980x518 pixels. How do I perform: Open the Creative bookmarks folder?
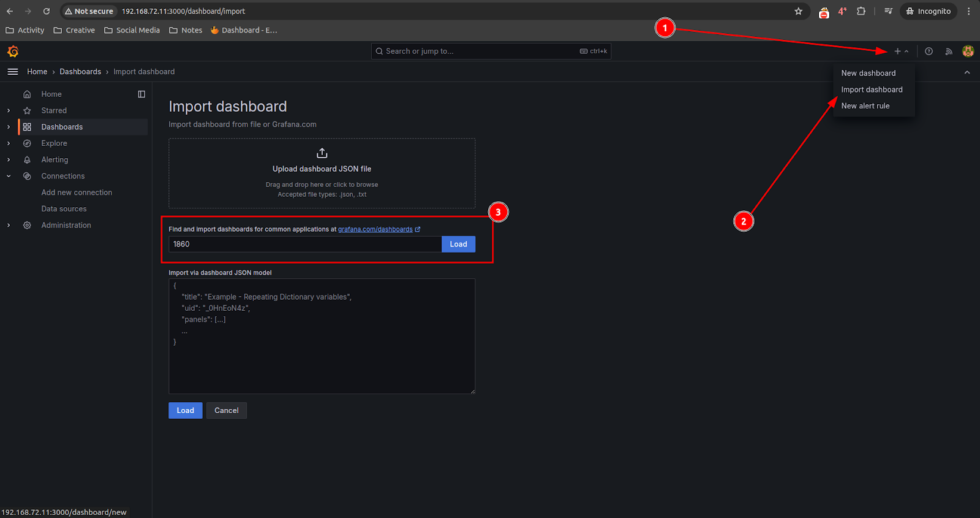point(74,30)
